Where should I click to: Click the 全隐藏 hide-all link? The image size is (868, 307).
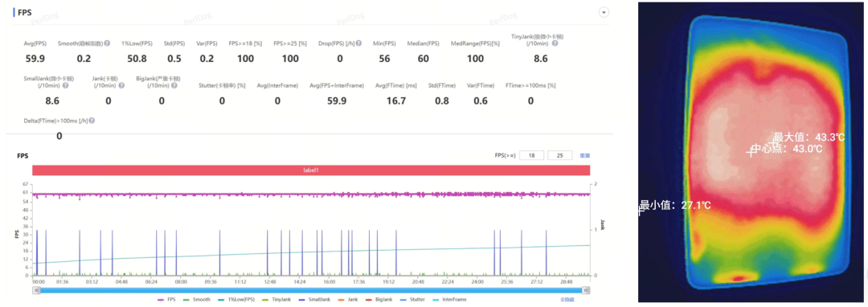tap(567, 299)
